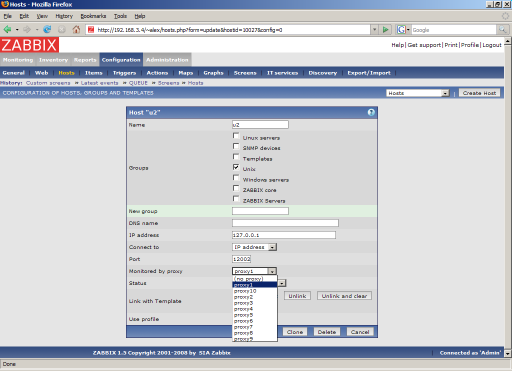Click into the New group field
Image resolution: width=512 pixels, height=371 pixels.
click(x=260, y=211)
